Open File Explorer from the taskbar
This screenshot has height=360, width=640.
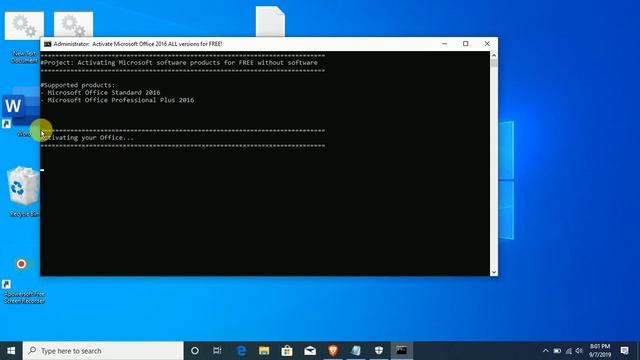pos(264,351)
